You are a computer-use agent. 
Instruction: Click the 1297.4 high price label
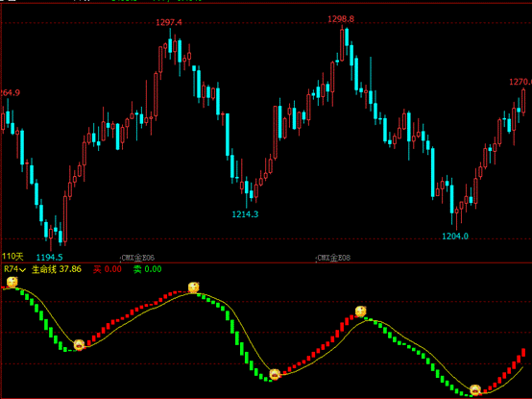pos(169,22)
